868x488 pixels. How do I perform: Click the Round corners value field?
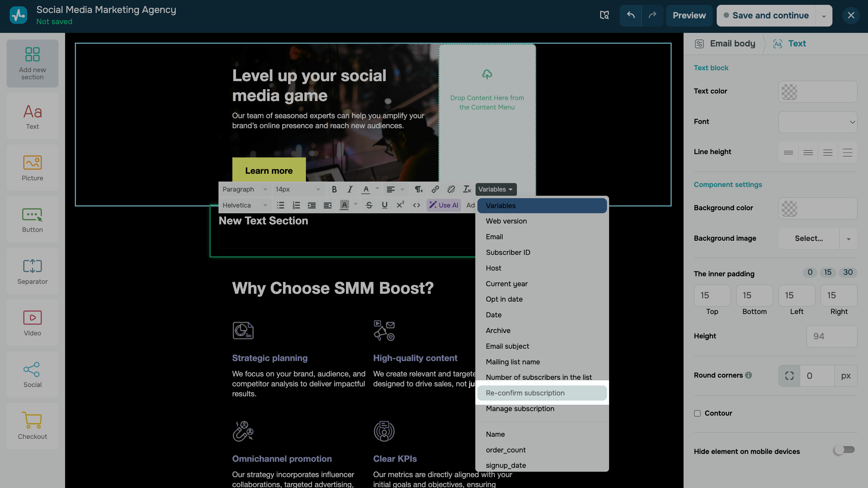point(817,376)
